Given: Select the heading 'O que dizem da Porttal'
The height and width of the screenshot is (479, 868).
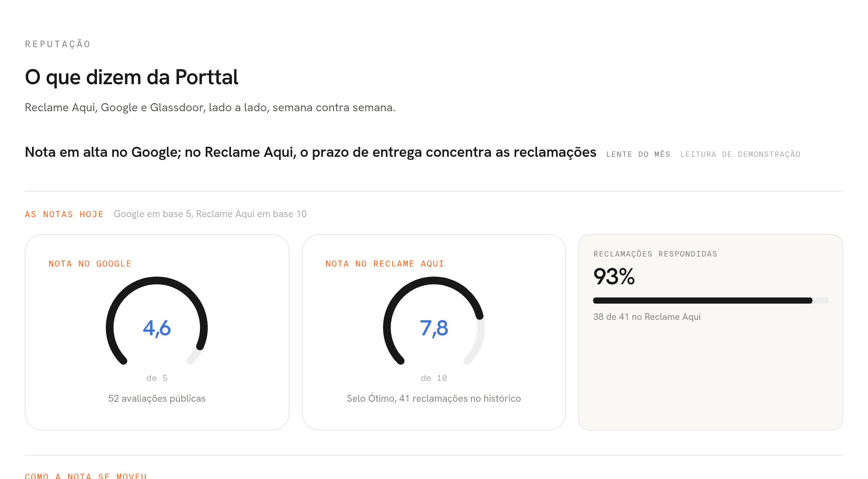Looking at the screenshot, I should (x=132, y=77).
